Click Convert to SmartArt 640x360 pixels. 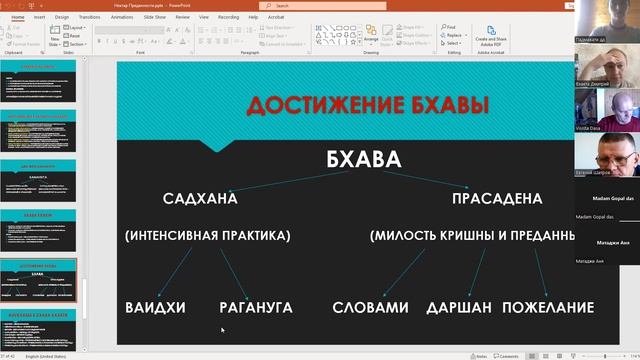point(282,44)
